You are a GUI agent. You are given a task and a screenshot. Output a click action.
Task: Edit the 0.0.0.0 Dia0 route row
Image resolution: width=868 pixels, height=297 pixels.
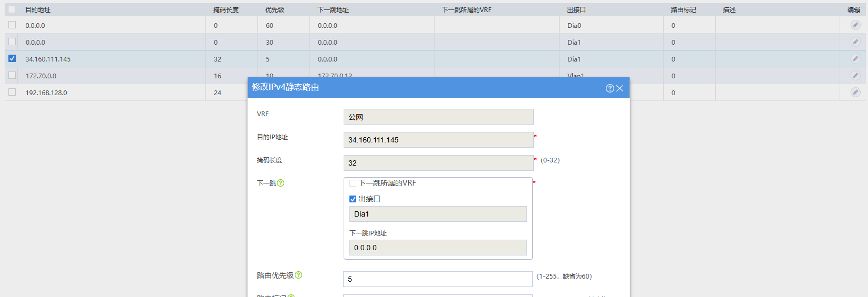[x=855, y=25]
